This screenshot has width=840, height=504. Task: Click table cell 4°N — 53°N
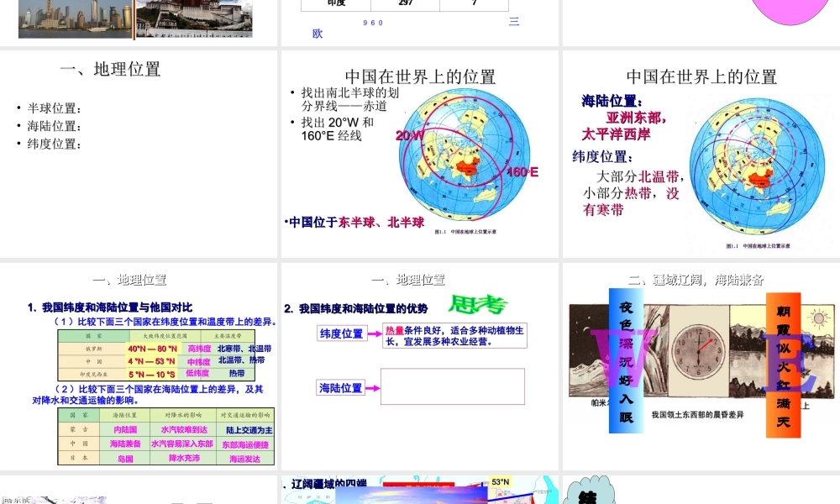point(151,361)
